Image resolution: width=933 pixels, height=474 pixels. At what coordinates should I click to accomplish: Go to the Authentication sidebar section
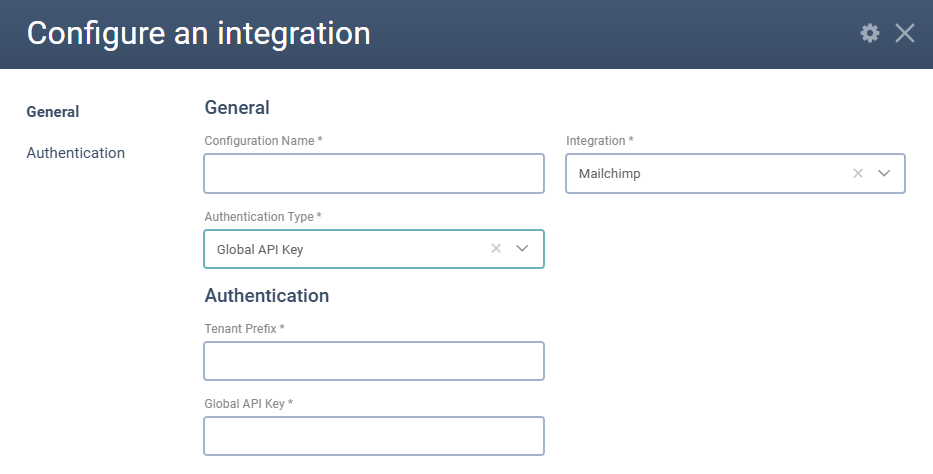(76, 153)
